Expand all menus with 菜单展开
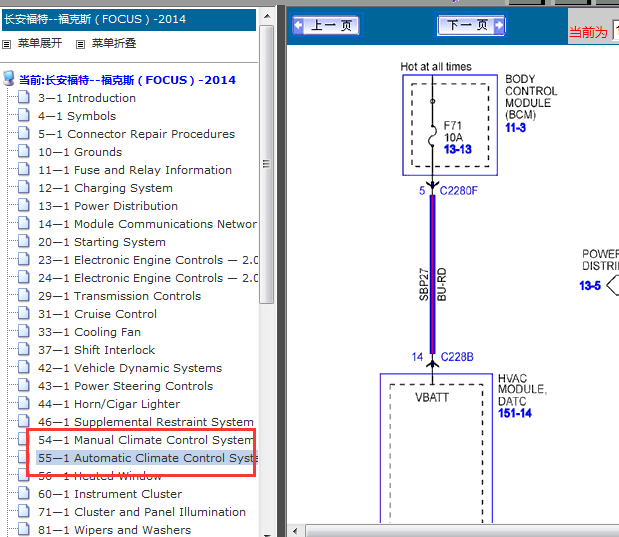 [x=39, y=43]
